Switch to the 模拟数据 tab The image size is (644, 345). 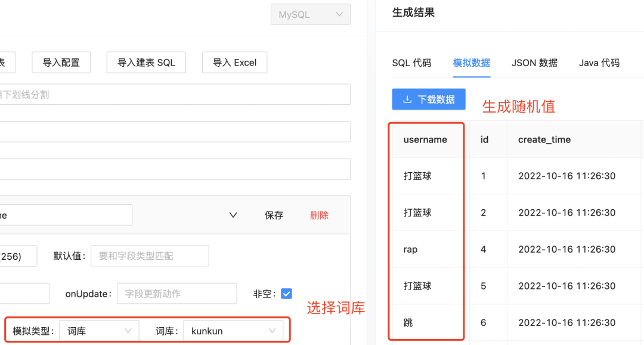[x=472, y=63]
